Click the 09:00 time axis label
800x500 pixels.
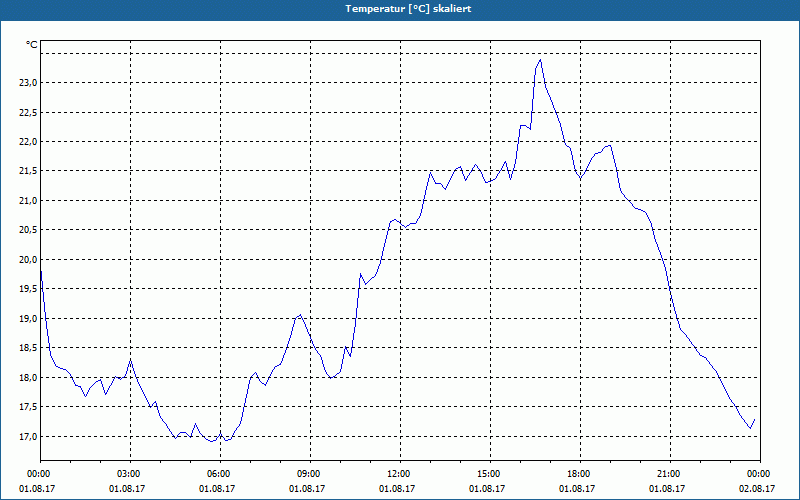pos(310,474)
